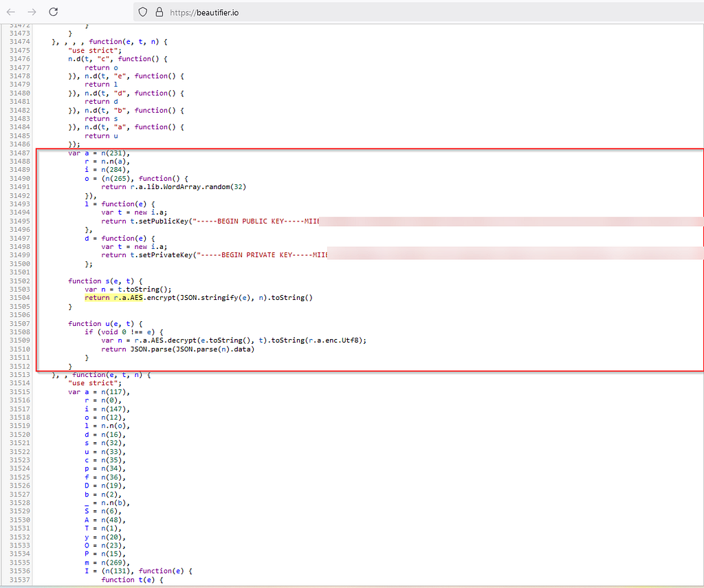Select line number 31513 in the gutter
This screenshot has height=588, width=704.
(x=20, y=375)
